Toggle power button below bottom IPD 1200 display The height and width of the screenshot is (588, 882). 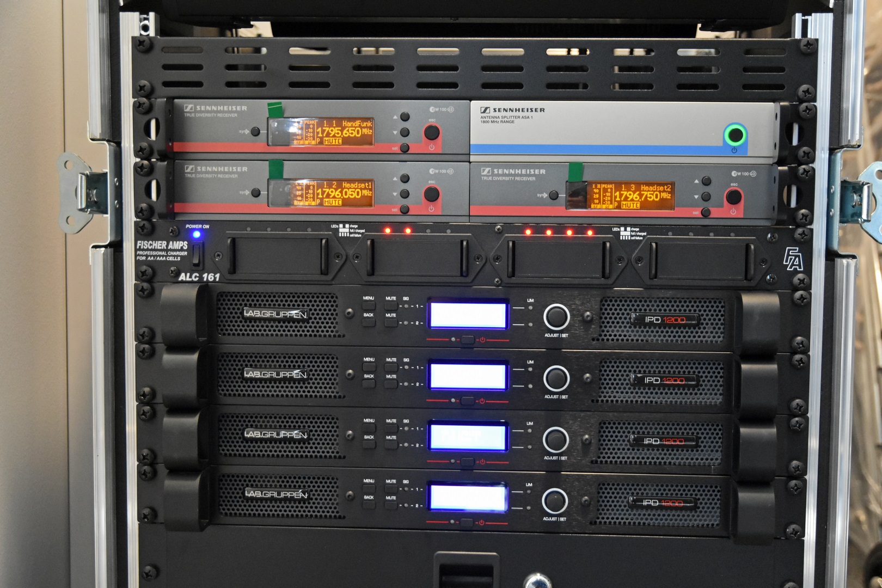467,523
